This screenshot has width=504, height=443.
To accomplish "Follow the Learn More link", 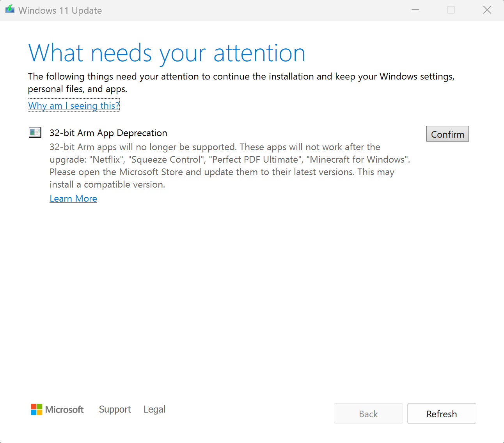I will (73, 198).
